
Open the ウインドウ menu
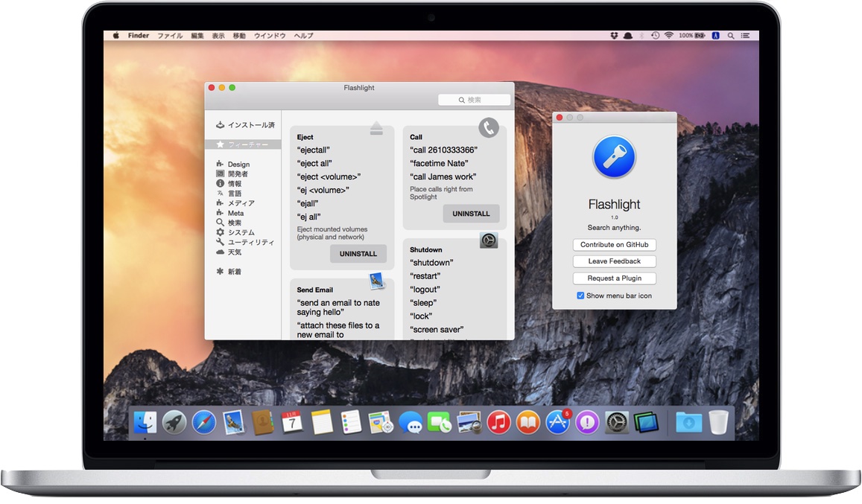point(270,36)
